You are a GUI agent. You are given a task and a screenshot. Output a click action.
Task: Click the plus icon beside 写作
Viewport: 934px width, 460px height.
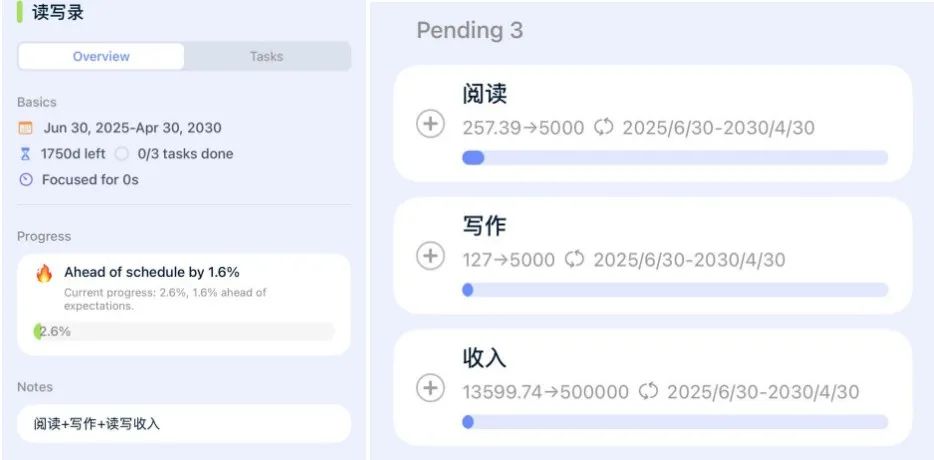[x=430, y=256]
